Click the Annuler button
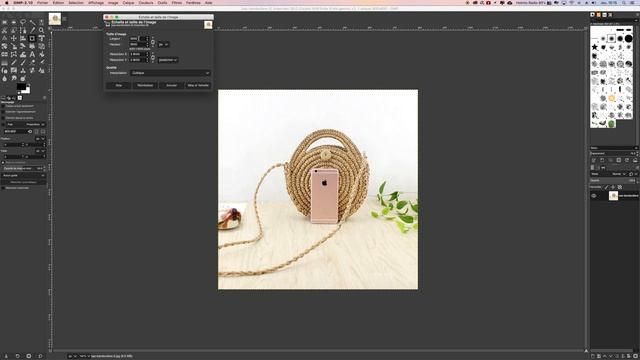Viewport: 640px width, 360px height. (x=171, y=85)
